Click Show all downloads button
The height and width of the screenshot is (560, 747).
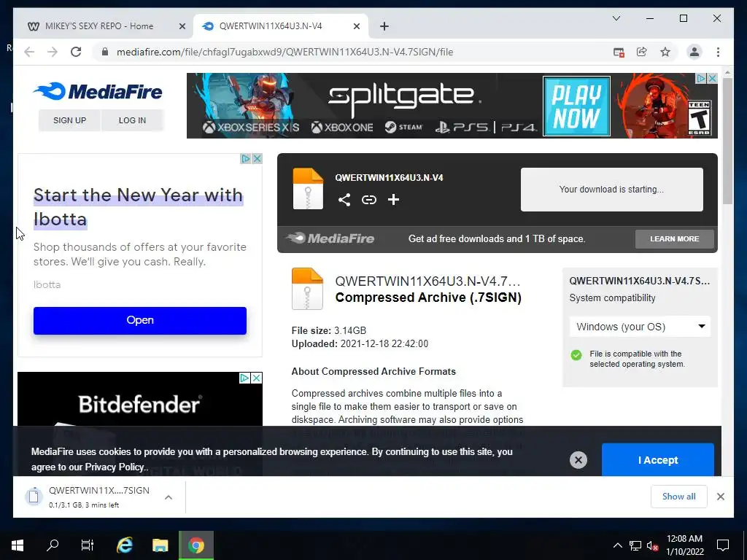coord(678,497)
